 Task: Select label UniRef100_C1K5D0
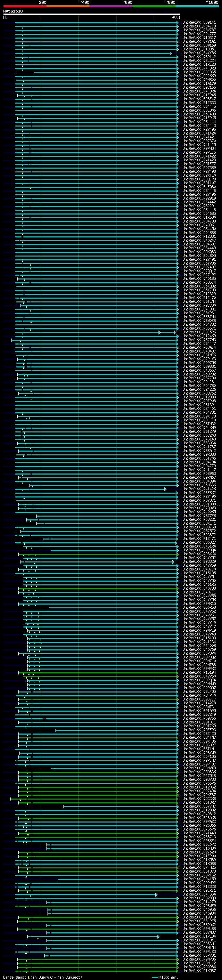(199, 218)
